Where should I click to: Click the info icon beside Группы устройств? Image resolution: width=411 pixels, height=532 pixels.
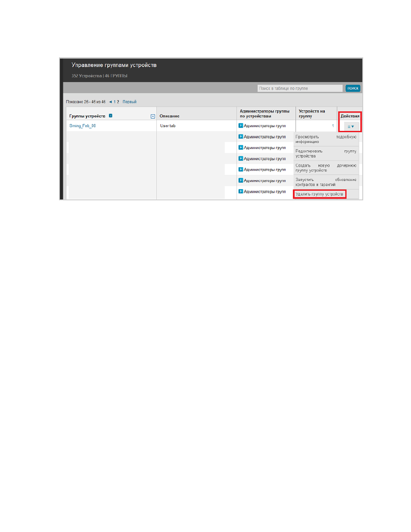point(111,115)
